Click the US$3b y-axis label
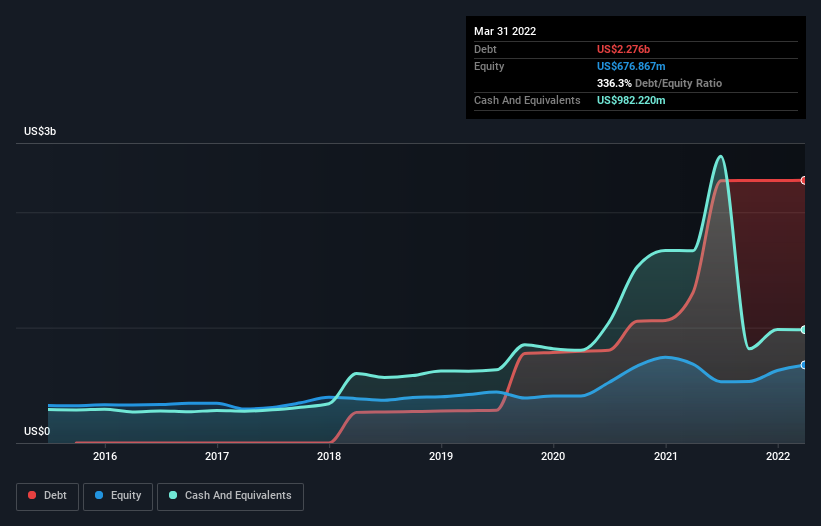This screenshot has height=526, width=821. point(40,131)
